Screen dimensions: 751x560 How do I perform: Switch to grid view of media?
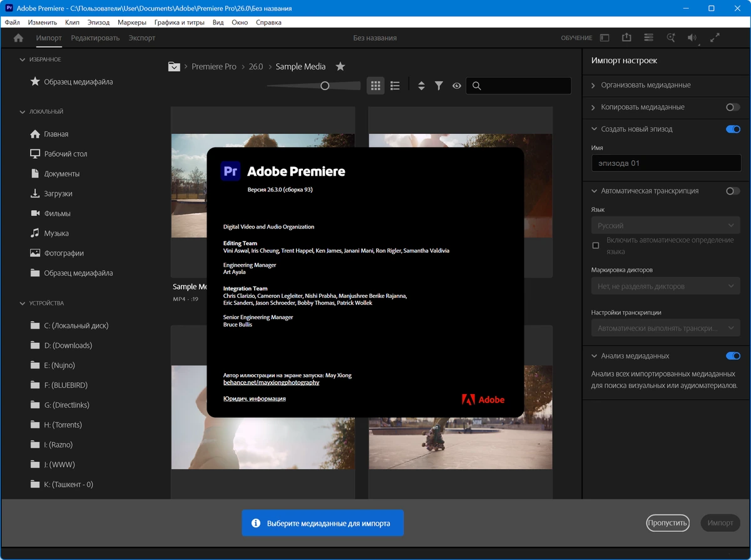point(375,86)
